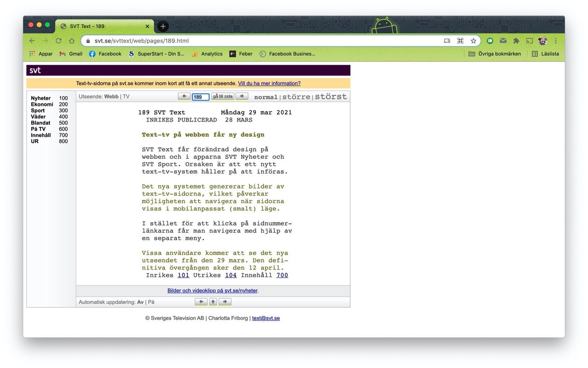Open Utrikes page link 104
The width and height of the screenshot is (588, 368).
[x=231, y=275]
